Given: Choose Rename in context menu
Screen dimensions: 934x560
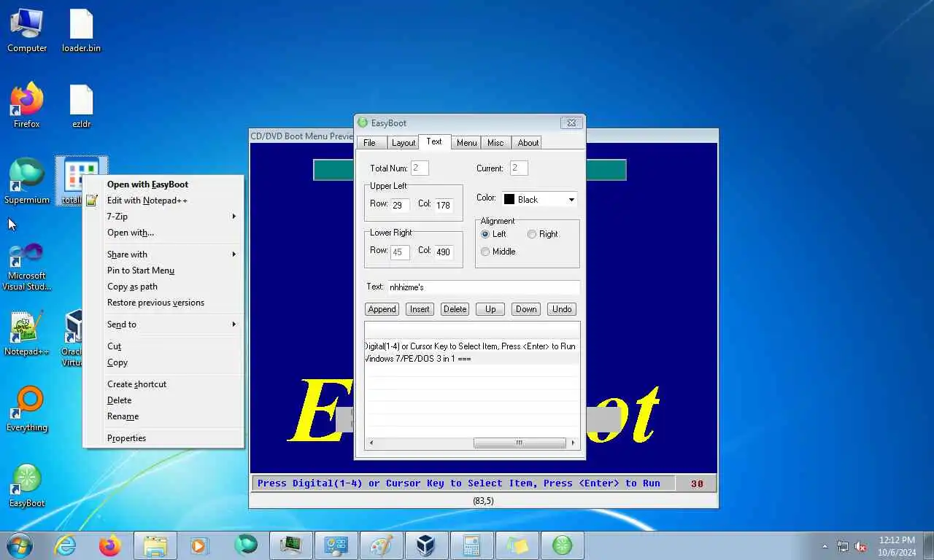Looking at the screenshot, I should pyautogui.click(x=163, y=416).
